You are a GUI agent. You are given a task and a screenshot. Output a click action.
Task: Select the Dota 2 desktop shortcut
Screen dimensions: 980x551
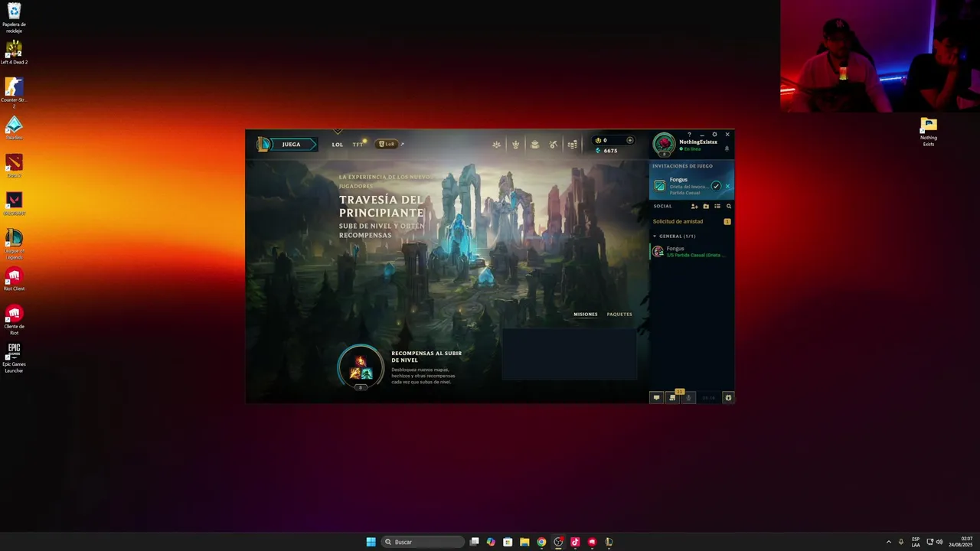tap(14, 166)
